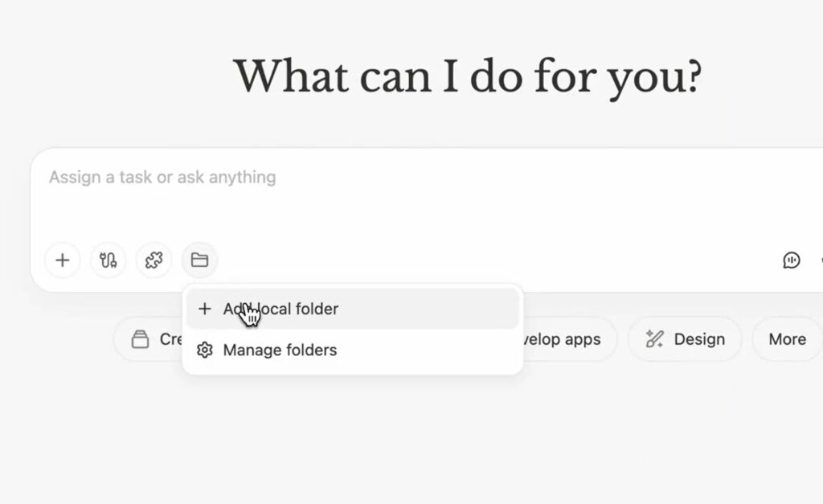Screen dimensions: 823x504
Task: Click the plus icon beside Add local folder
Action: [x=205, y=309]
